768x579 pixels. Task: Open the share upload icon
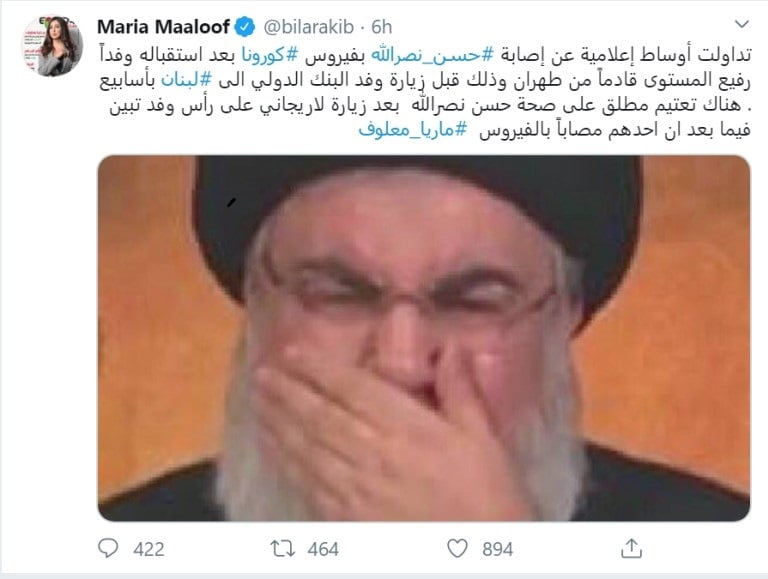631,548
